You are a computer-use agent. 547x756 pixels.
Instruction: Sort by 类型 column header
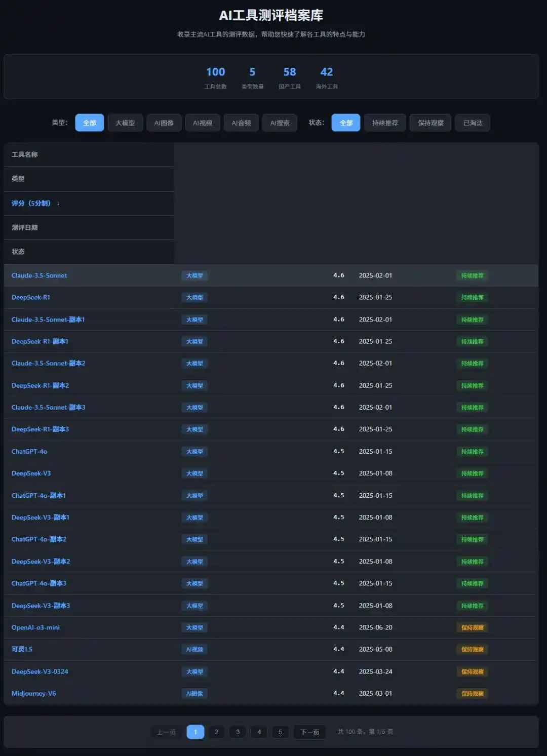tap(89, 179)
